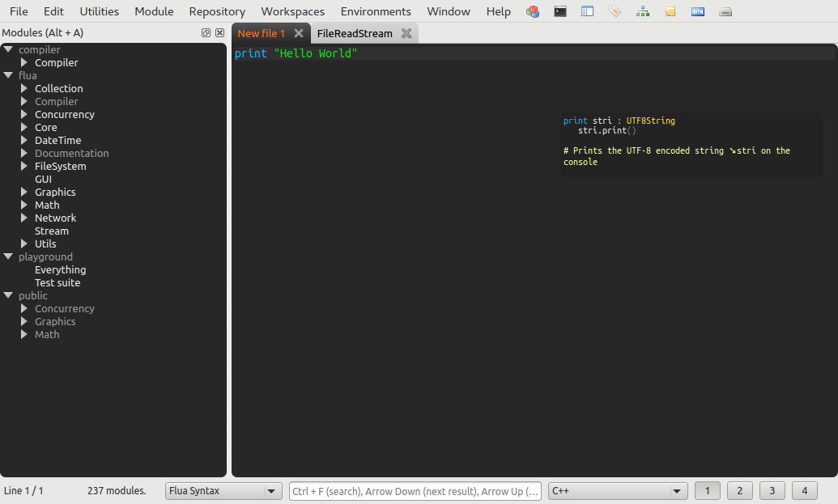Open the hierarchy tree diagram icon
The width and height of the screenshot is (838, 504).
point(643,11)
